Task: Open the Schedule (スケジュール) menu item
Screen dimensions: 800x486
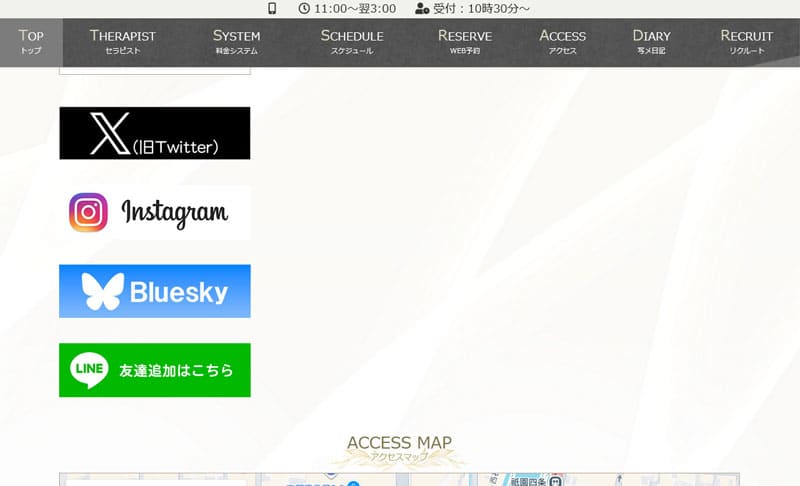Action: [351, 42]
